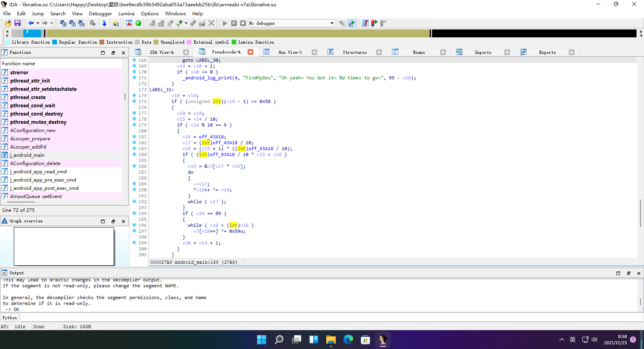Click the Save database floppy icon

click(x=17, y=23)
